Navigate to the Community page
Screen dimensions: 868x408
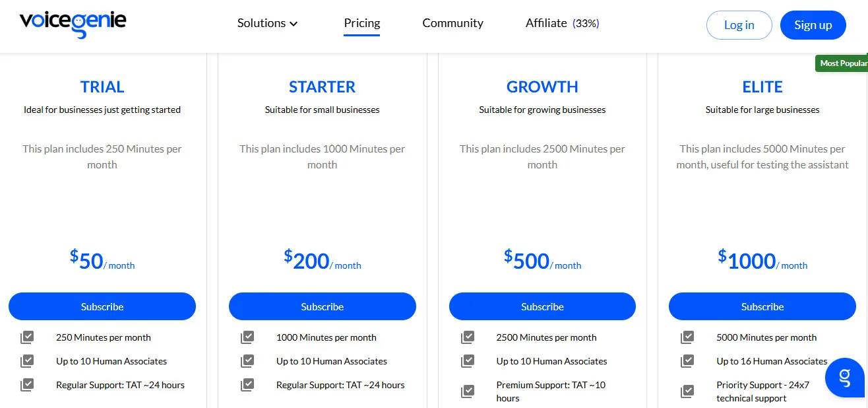452,22
